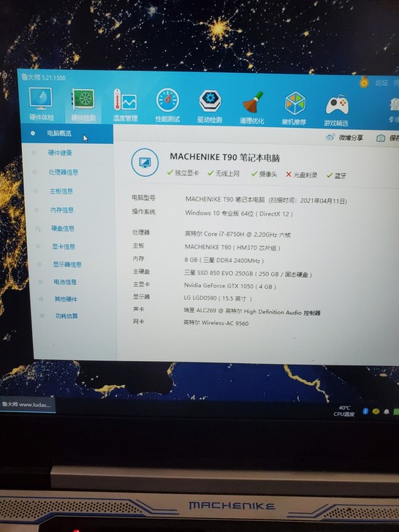Open the 显卡信息 graphics card tab
Image resolution: width=399 pixels, height=532 pixels.
click(64, 246)
